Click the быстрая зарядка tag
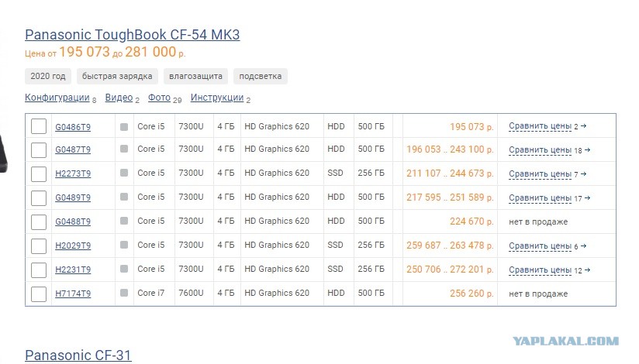Image resolution: width=639 pixels, height=364 pixels. click(x=117, y=76)
